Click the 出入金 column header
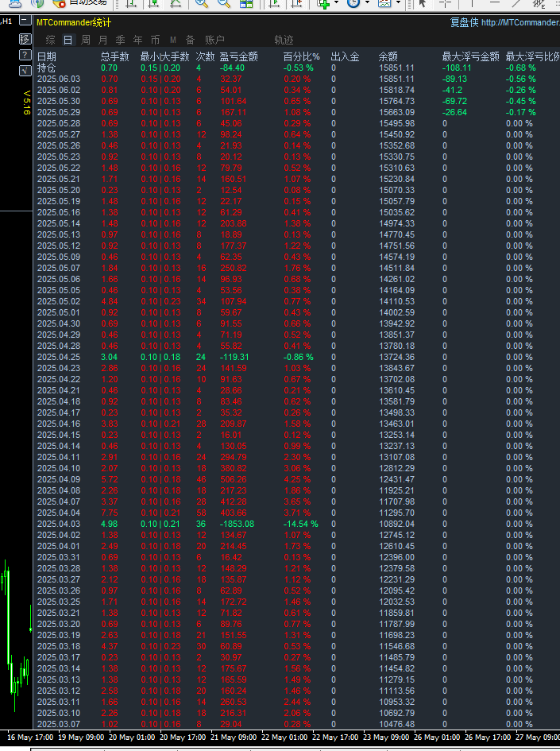Viewport: 560px width, 751px height. coord(345,56)
